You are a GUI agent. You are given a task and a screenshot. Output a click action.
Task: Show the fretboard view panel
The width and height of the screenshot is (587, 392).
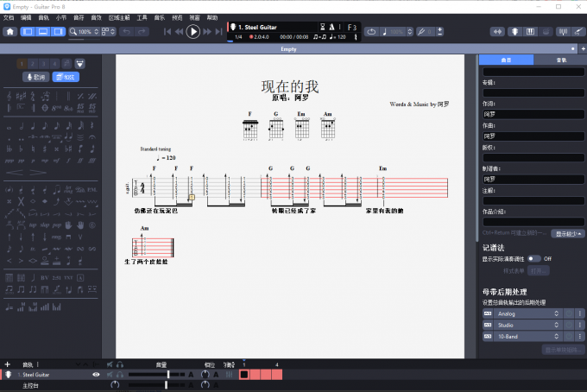click(x=516, y=32)
